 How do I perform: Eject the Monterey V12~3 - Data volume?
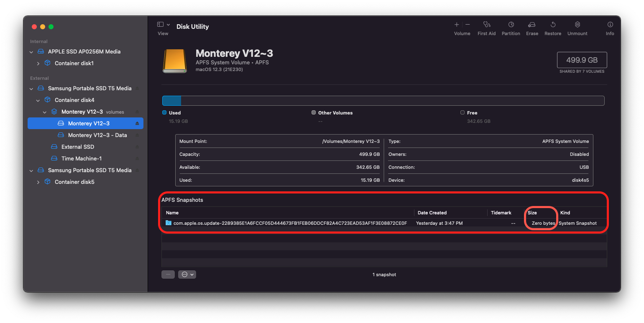137,135
